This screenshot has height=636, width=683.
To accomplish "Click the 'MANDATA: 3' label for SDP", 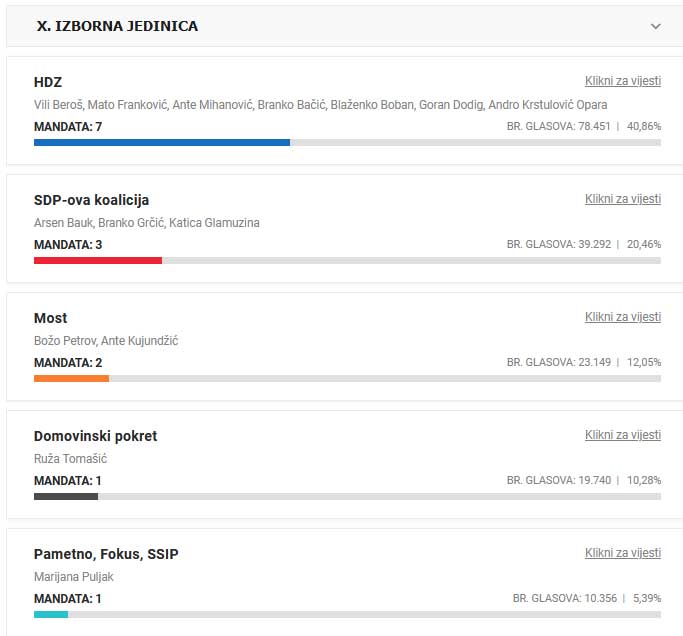I will [68, 245].
